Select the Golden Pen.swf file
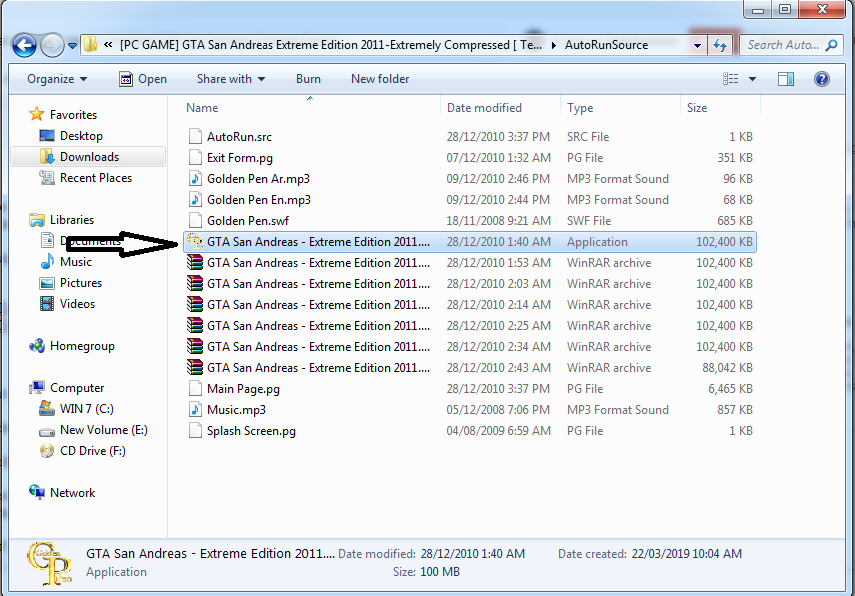855x596 pixels. pyautogui.click(x=469, y=221)
